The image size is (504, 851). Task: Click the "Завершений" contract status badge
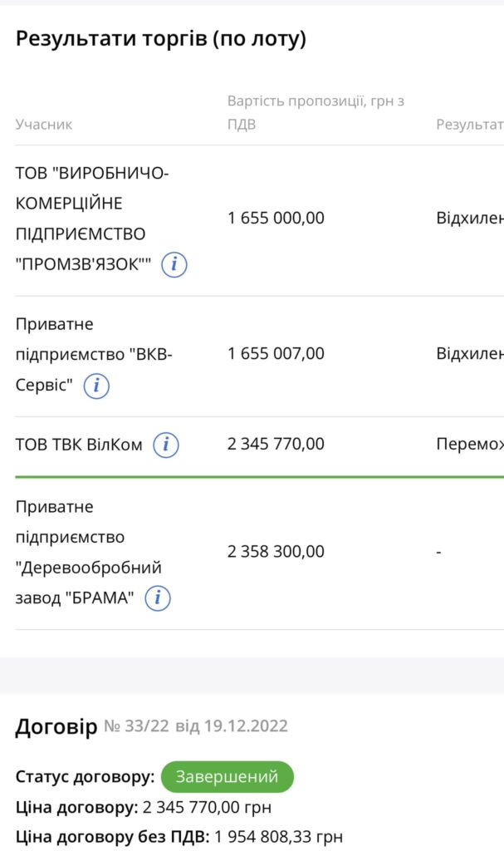228,777
